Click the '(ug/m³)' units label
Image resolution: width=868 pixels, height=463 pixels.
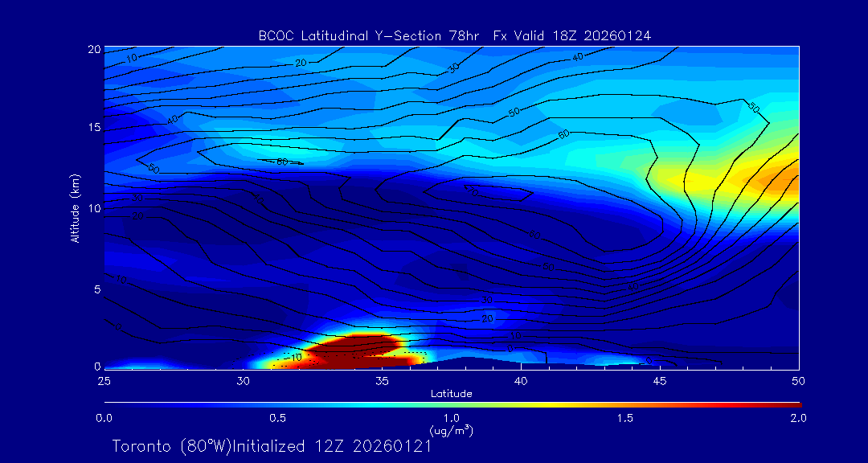tap(451, 430)
